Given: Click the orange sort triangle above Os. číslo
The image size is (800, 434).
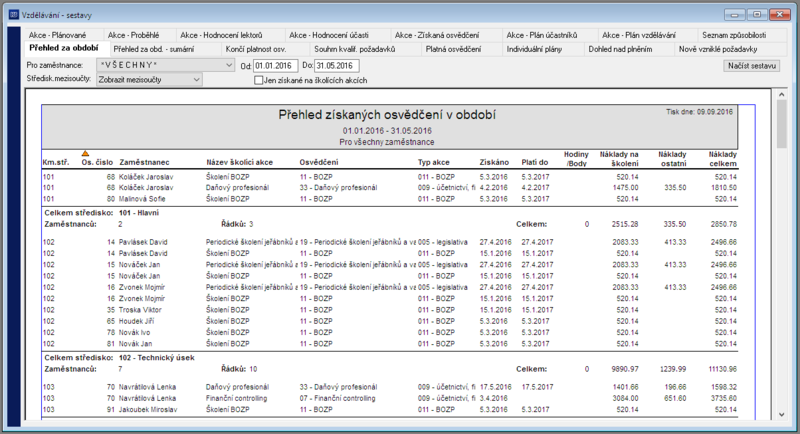Looking at the screenshot, I should (x=85, y=153).
